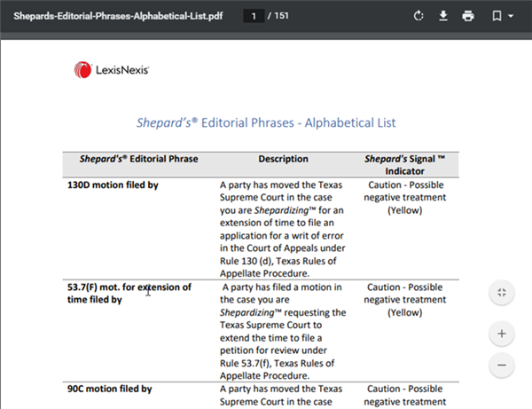Zoom in with the plus button
532x409 pixels.
(502, 334)
